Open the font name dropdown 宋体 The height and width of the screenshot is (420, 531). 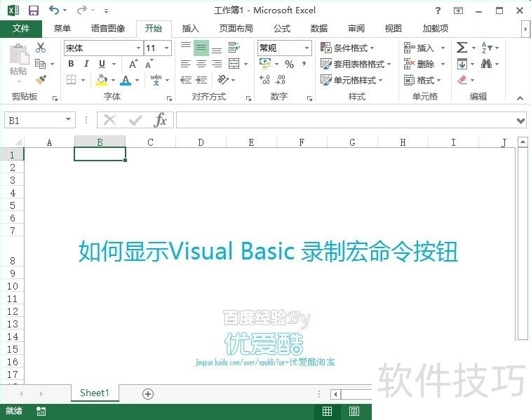point(138,48)
